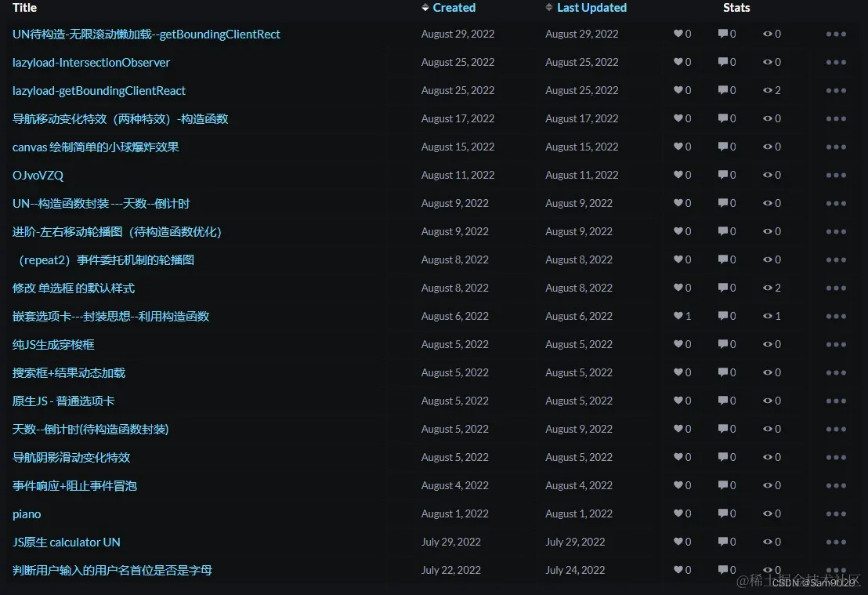The image size is (868, 595).
Task: Click Last Updated date July 29, 2022
Action: [574, 542]
